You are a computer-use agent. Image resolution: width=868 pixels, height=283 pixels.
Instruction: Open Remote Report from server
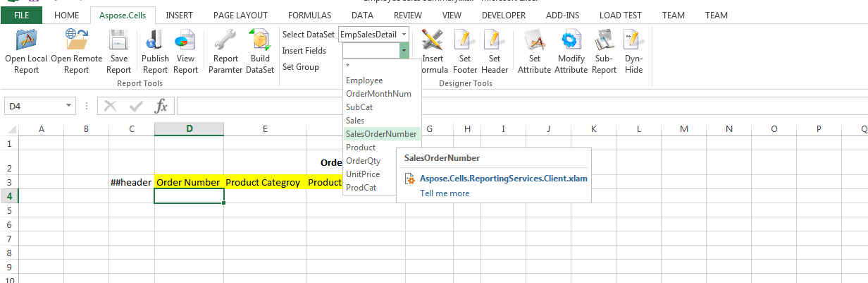pyautogui.click(x=76, y=52)
